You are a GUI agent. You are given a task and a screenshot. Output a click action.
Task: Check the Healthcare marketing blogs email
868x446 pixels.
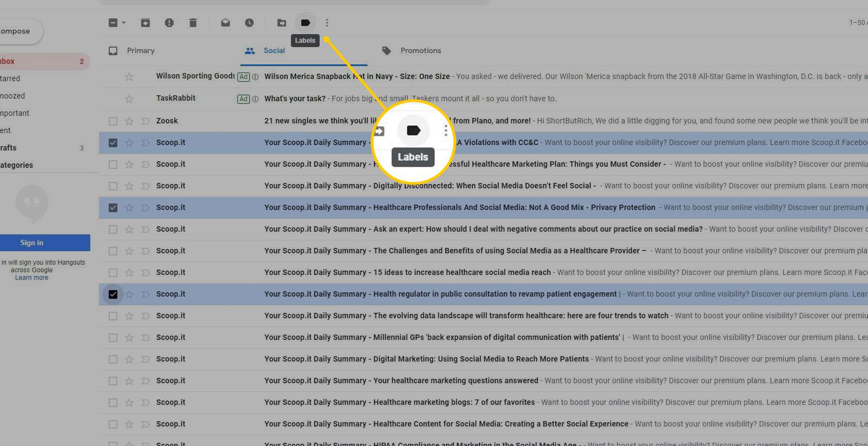click(113, 403)
